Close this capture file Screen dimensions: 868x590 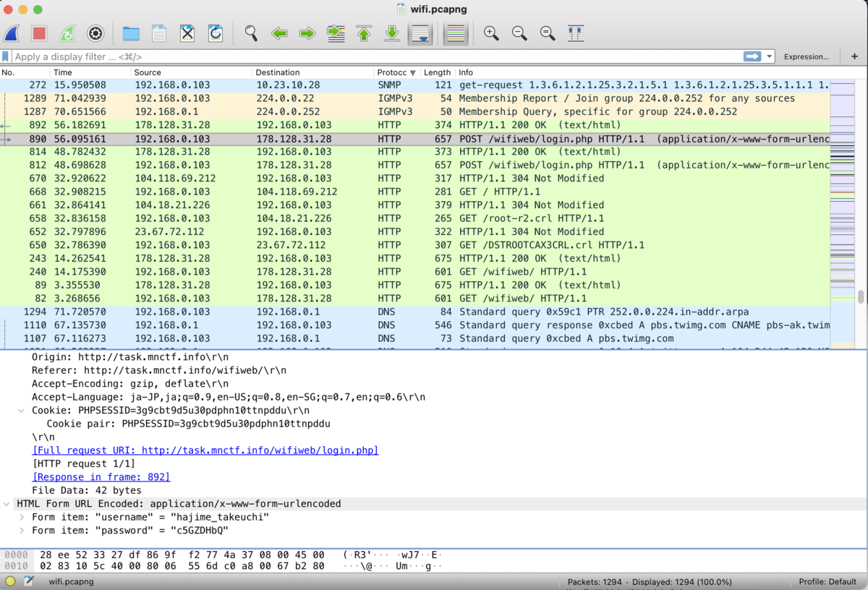pos(187,33)
